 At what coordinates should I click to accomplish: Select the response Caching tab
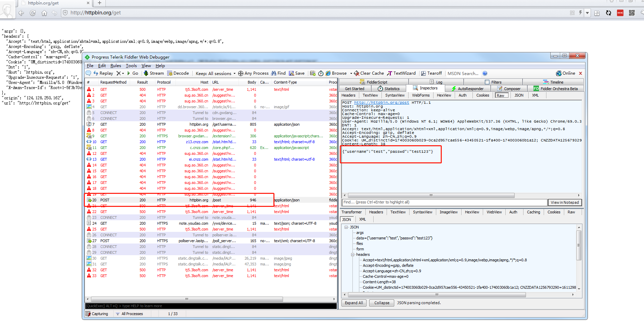pos(533,212)
